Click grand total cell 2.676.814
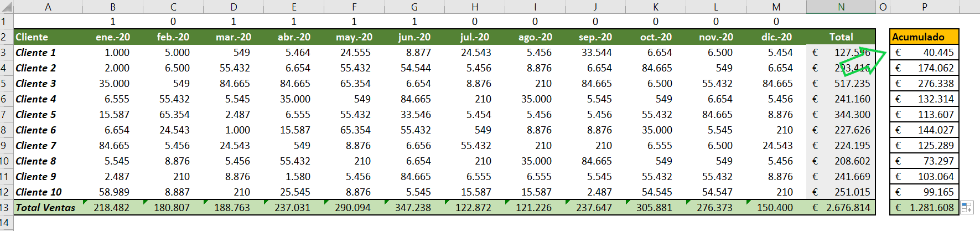 [x=841, y=208]
